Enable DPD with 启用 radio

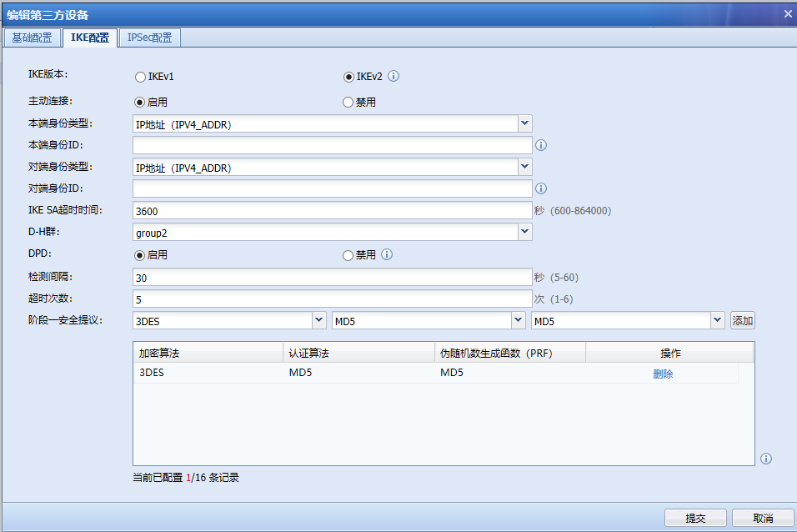point(140,255)
